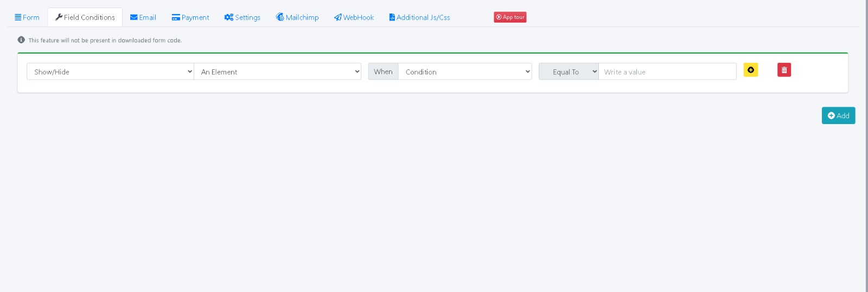This screenshot has height=292, width=868.
Task: Open the An Element dropdown
Action: click(277, 72)
